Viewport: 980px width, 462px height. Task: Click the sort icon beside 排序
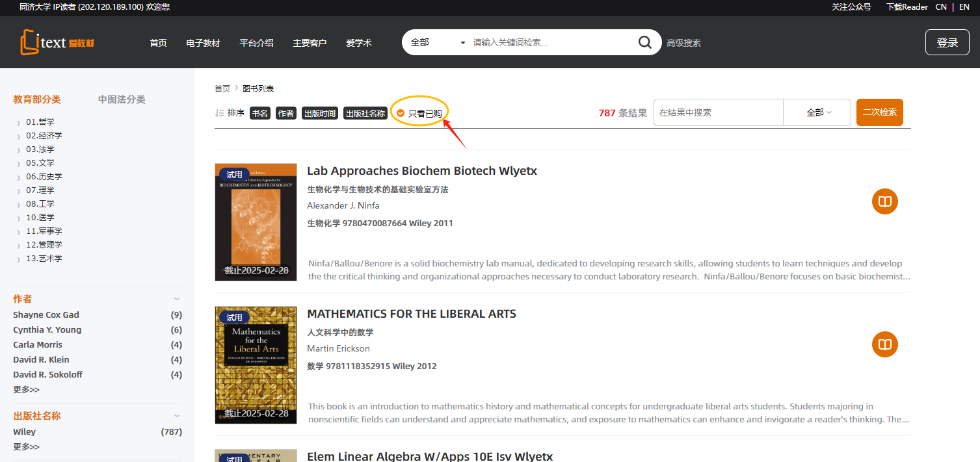pos(219,113)
